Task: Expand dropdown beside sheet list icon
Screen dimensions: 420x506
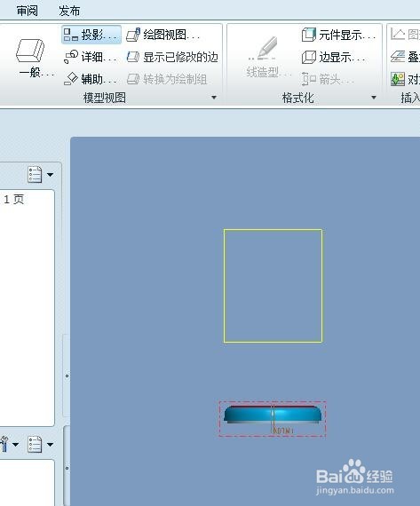Action: pyautogui.click(x=50, y=175)
